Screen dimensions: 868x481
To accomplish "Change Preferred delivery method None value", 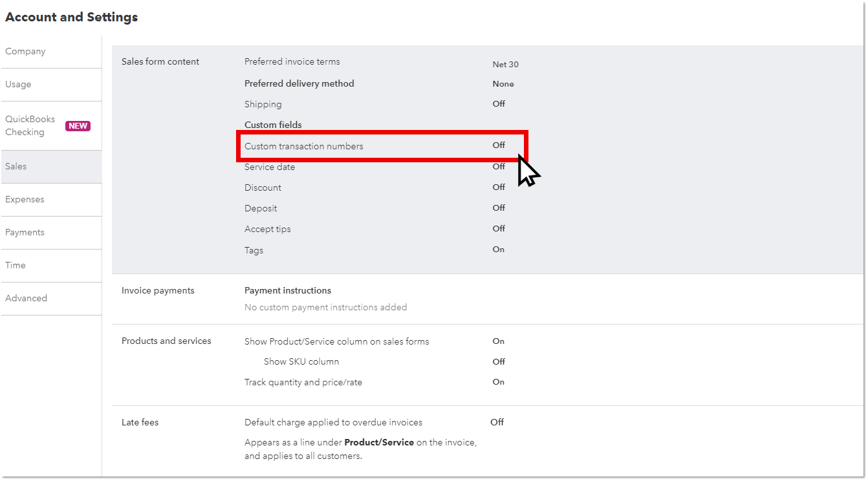I will [x=503, y=84].
